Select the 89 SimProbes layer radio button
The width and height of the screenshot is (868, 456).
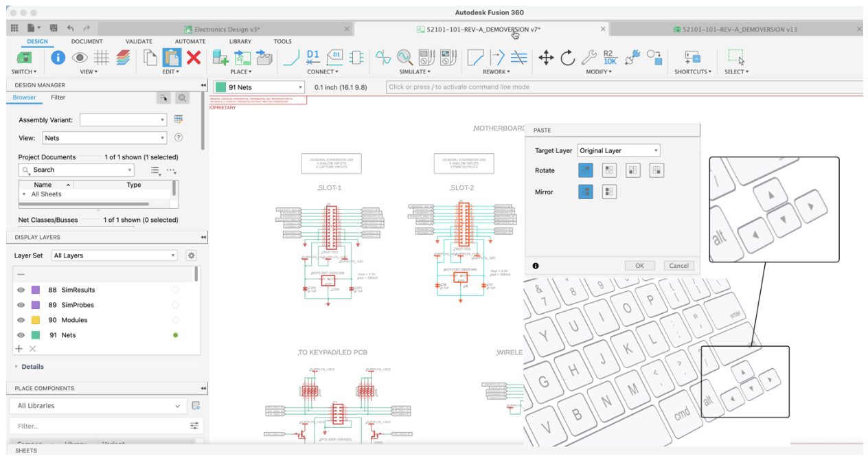pos(175,305)
